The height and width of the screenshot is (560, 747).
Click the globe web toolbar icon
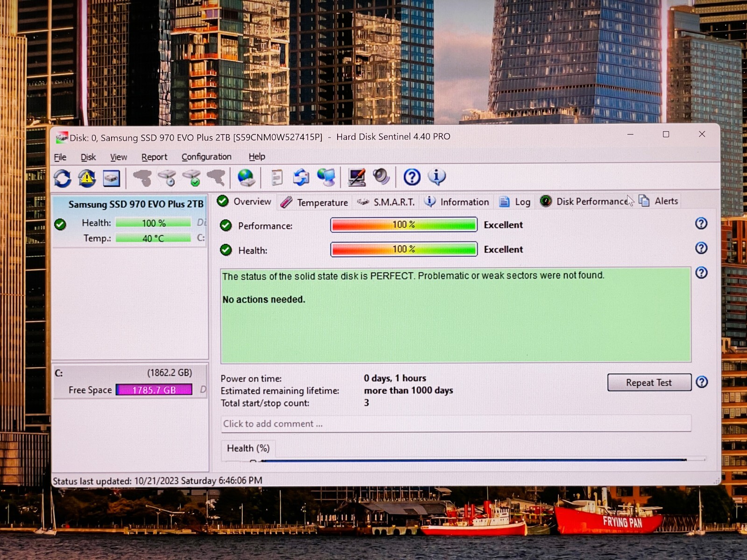click(246, 178)
